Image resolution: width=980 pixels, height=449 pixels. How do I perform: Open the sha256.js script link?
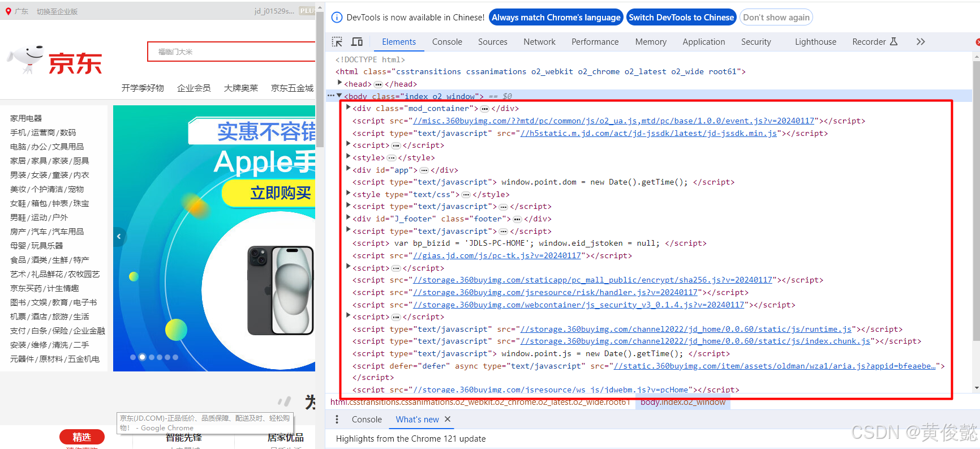pyautogui.click(x=592, y=280)
